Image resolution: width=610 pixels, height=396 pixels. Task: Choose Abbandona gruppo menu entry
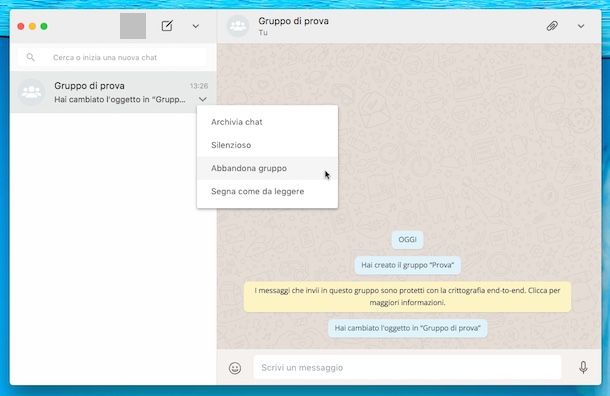click(267, 168)
